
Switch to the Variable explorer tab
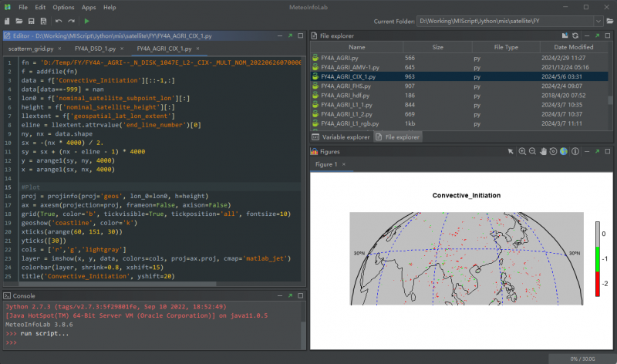(x=341, y=136)
